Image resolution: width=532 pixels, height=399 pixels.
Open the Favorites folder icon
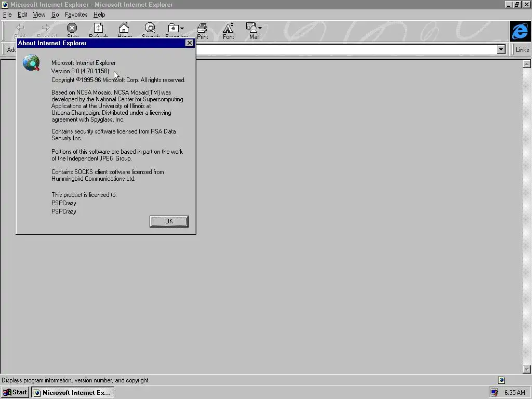tap(174, 28)
